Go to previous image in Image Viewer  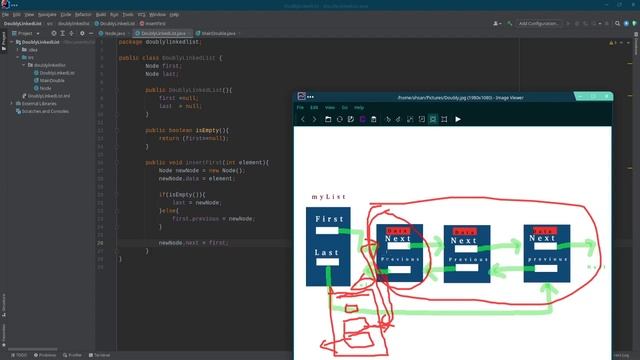coord(303,119)
